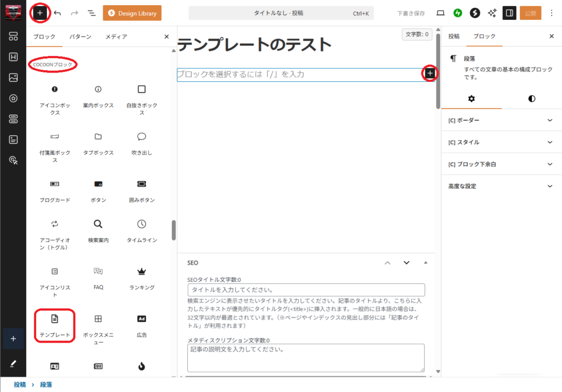Viewport: 562px width, 392px height.
Task: Open the block inserter with the plus icon
Action: pyautogui.click(x=39, y=12)
